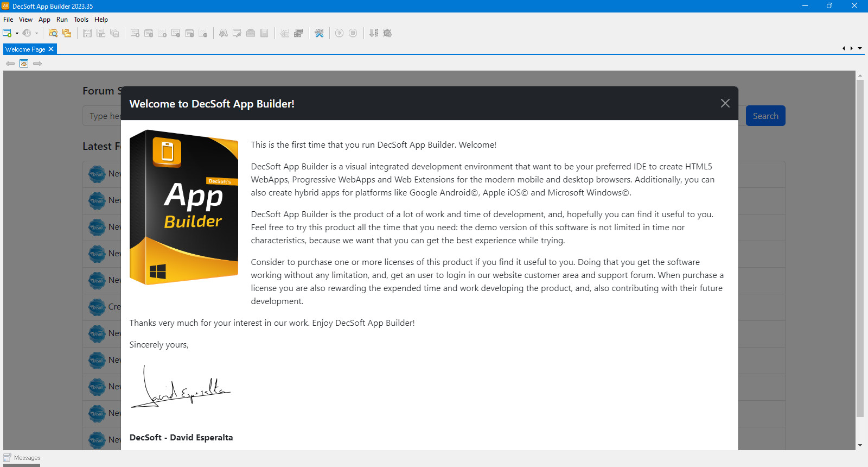Image resolution: width=868 pixels, height=467 pixels.
Task: Go back with the left navigation arrow
Action: (10, 64)
